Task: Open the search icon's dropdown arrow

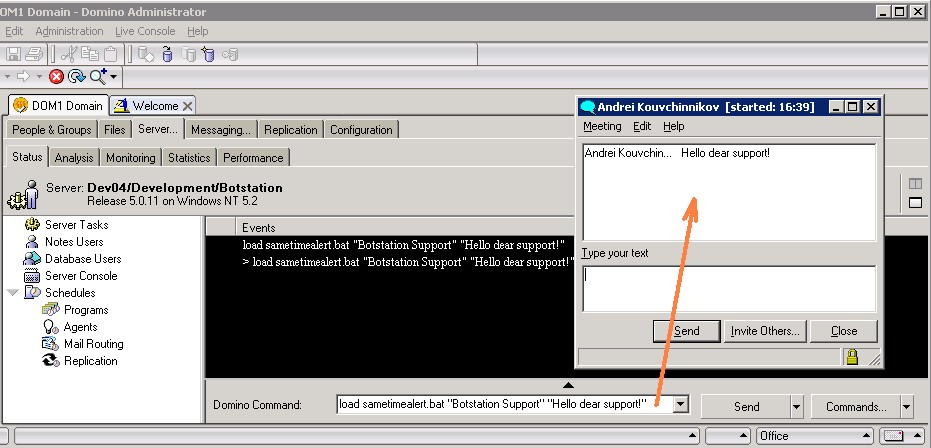Action: tap(113, 77)
